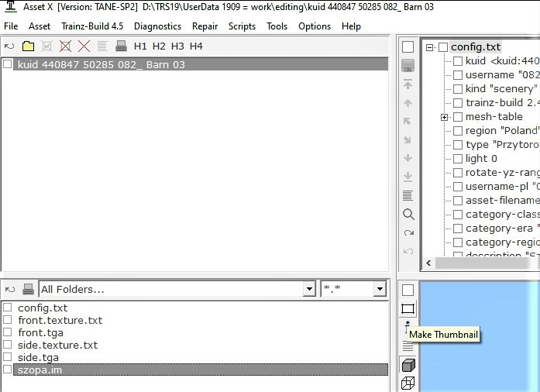Open the *.* file filter dropdown
The image size is (540, 392).
click(379, 290)
